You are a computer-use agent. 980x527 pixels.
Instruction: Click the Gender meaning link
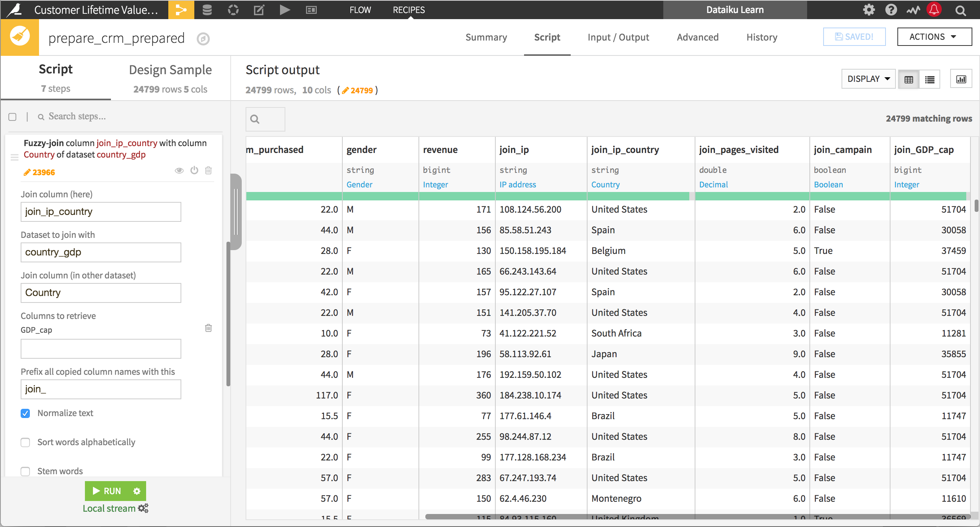pos(360,184)
